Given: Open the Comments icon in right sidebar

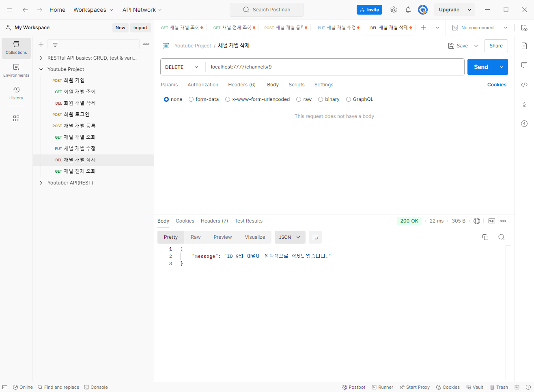Looking at the screenshot, I should 524,65.
